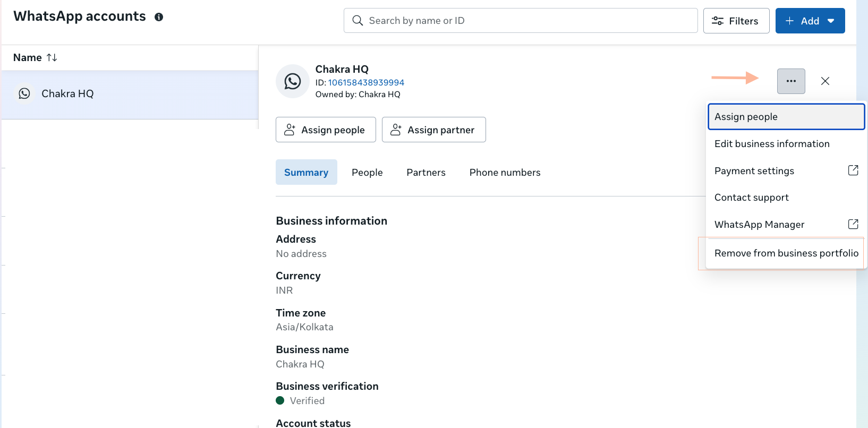Switch to the People tab

point(367,172)
